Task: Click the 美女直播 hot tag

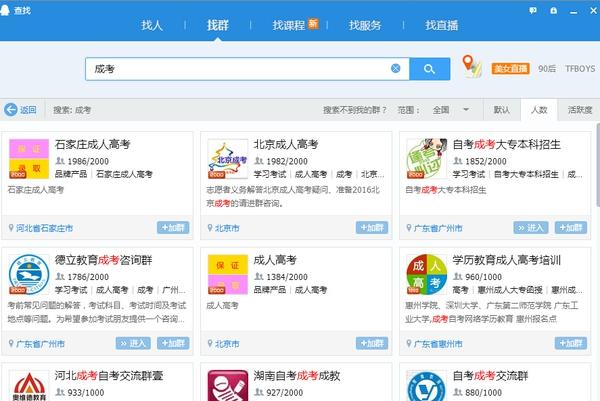Action: (510, 69)
